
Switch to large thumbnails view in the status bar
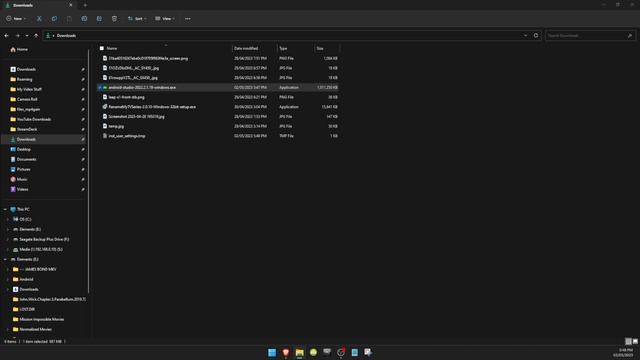(x=635, y=341)
